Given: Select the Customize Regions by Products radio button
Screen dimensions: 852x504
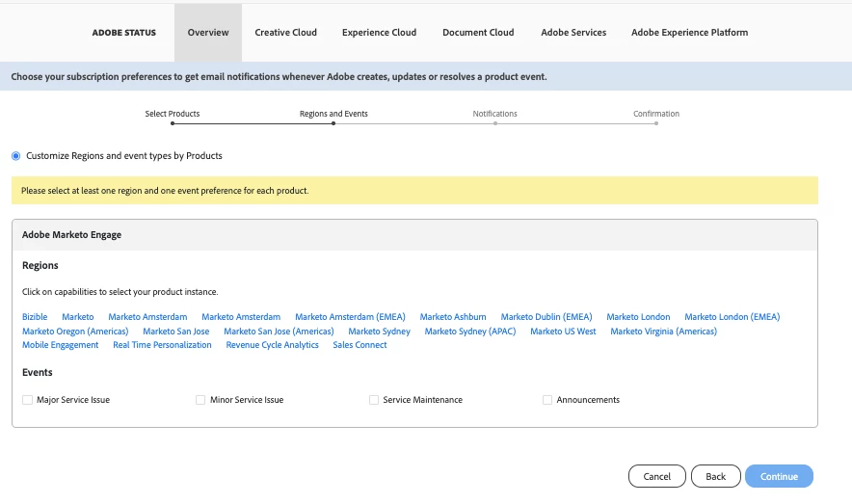Looking at the screenshot, I should pos(15,156).
